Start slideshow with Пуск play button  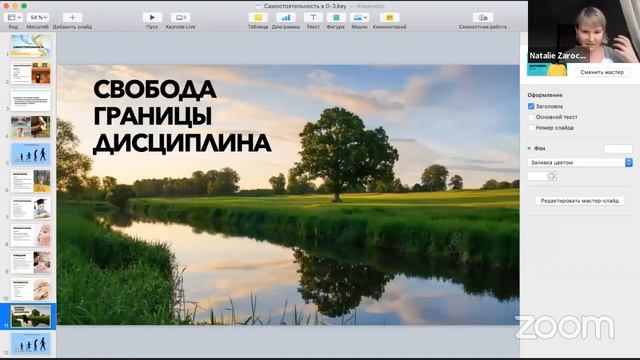152,18
